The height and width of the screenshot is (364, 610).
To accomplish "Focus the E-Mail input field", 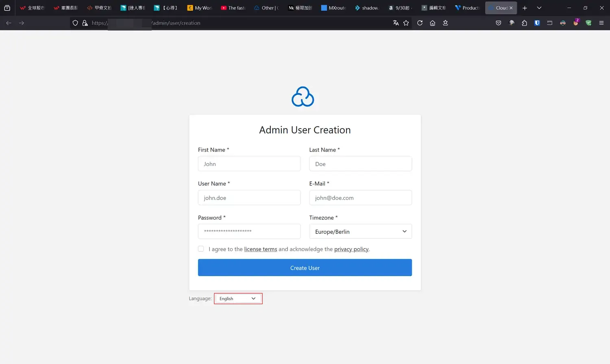I will pyautogui.click(x=360, y=198).
